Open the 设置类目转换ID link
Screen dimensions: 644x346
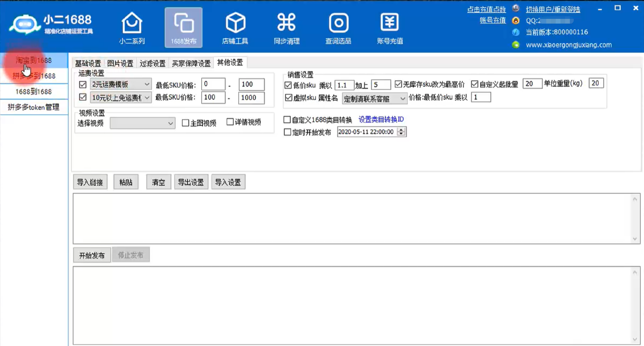click(381, 119)
